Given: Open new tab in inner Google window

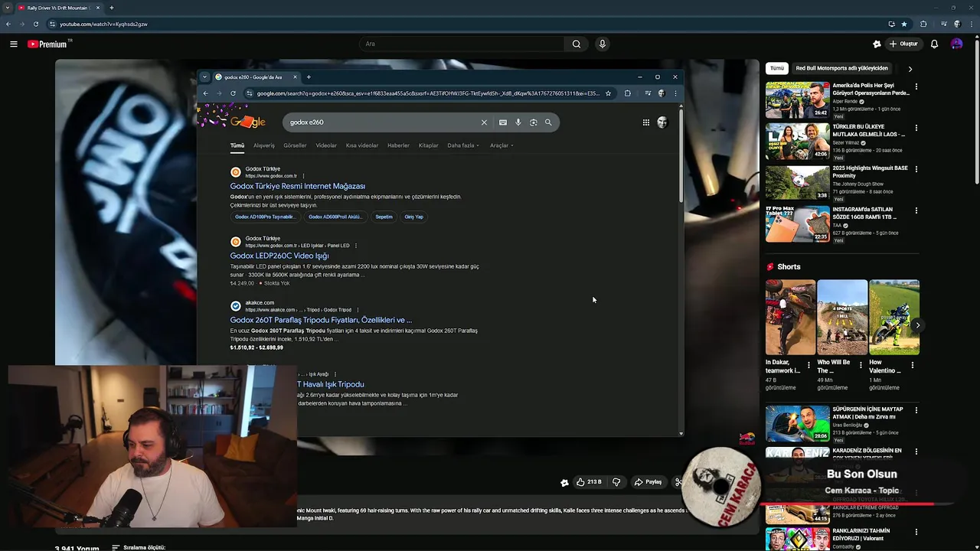Looking at the screenshot, I should (x=309, y=77).
